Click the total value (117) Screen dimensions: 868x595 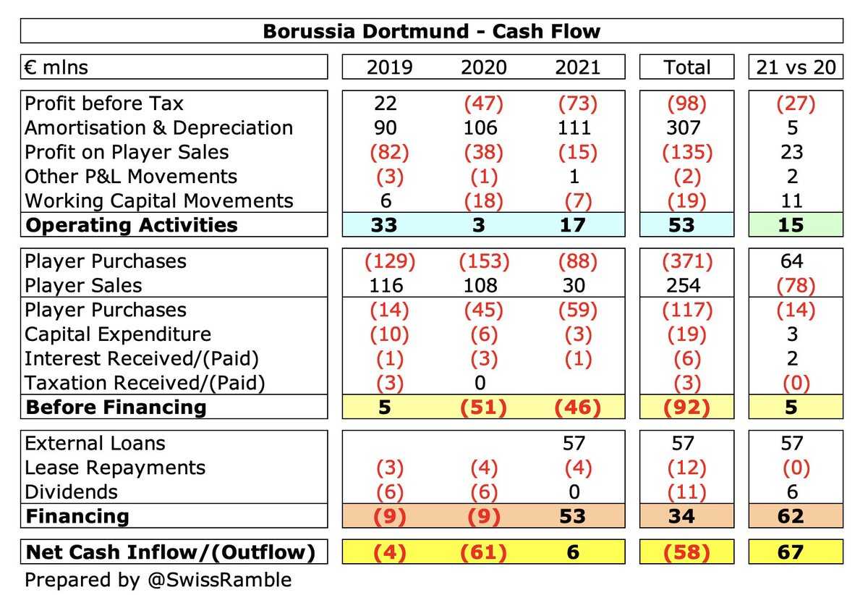[x=688, y=310]
